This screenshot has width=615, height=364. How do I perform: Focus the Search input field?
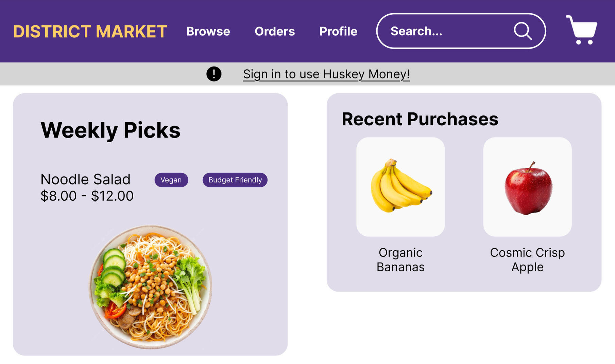[445, 31]
